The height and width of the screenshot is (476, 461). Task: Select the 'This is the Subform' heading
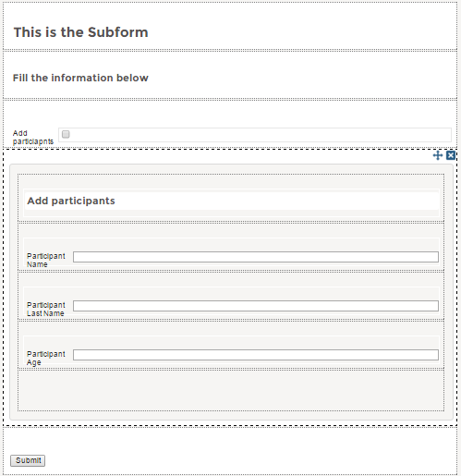(80, 32)
